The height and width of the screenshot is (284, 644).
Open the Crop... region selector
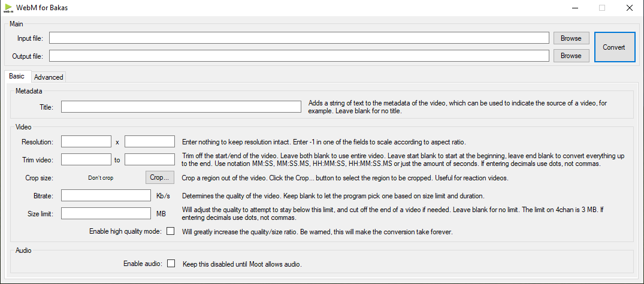point(160,177)
